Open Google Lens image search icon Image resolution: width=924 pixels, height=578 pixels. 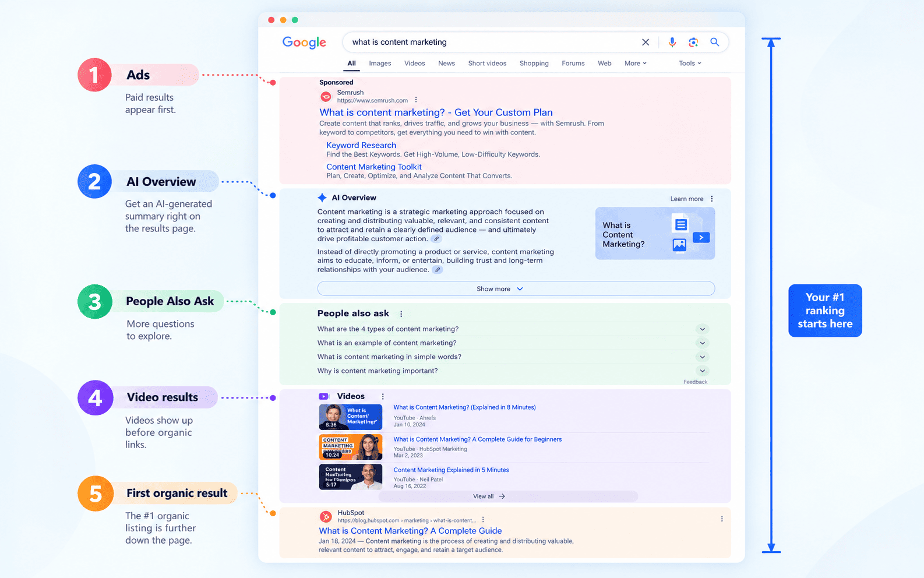click(x=693, y=42)
